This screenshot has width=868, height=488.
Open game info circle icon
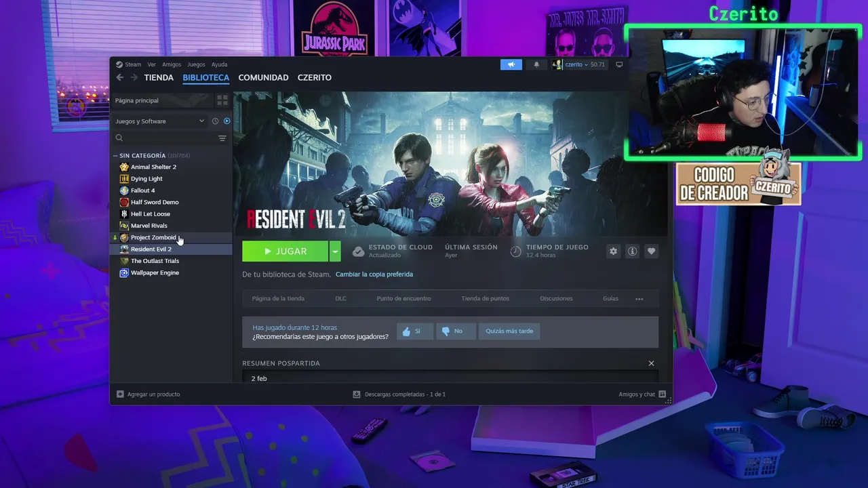633,251
